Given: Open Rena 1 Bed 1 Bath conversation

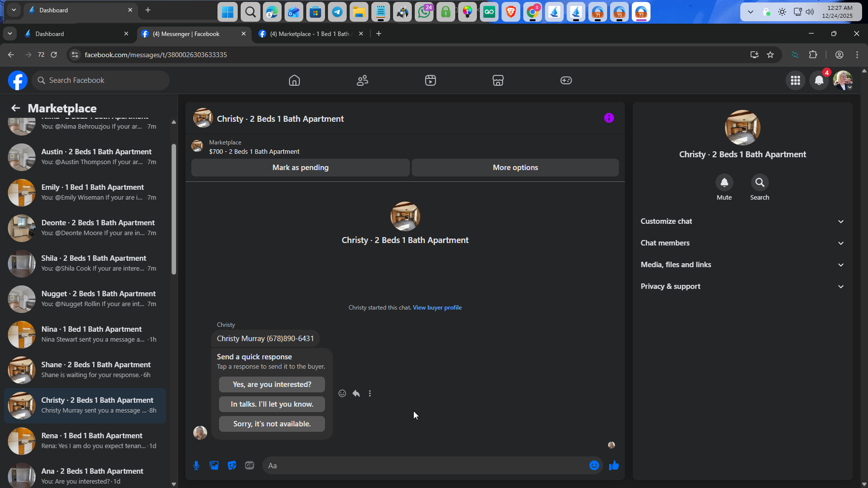Looking at the screenshot, I should (85, 441).
